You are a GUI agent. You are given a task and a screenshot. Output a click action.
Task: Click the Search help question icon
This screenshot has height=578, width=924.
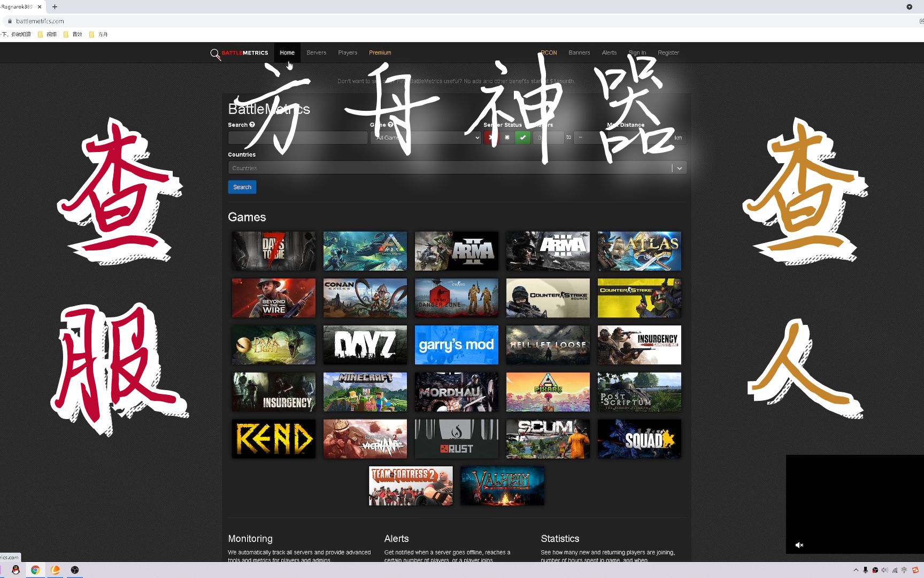252,125
